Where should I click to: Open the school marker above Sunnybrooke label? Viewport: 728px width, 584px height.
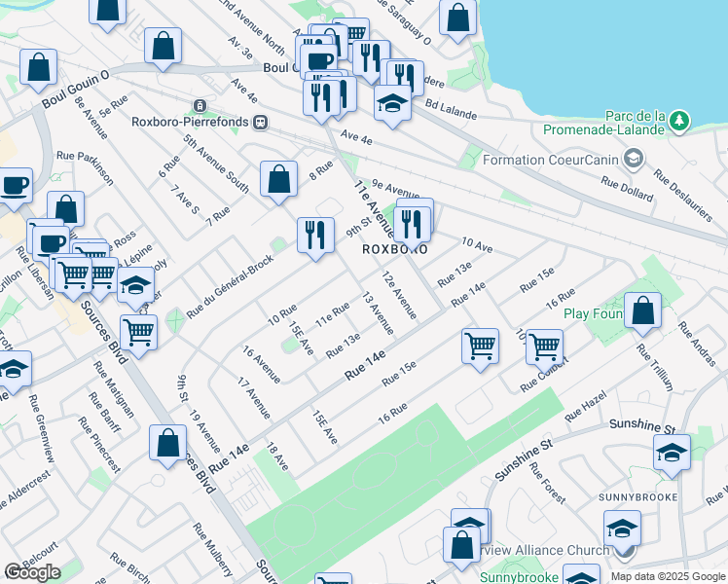(622, 529)
